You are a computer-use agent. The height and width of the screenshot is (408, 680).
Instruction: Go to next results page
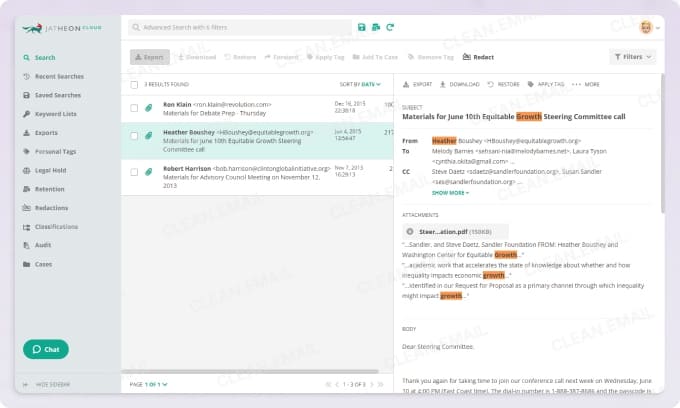point(372,385)
